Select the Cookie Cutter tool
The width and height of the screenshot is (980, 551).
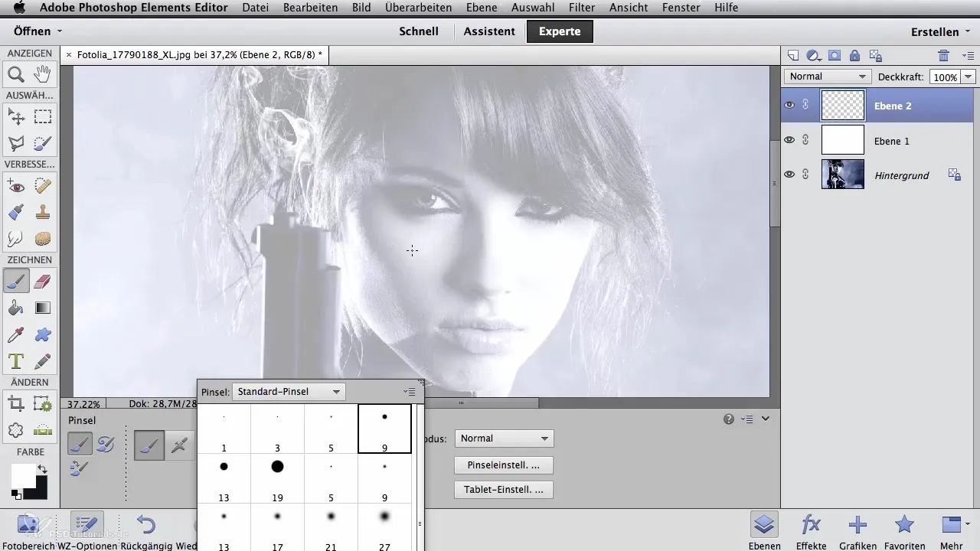pyautogui.click(x=15, y=431)
